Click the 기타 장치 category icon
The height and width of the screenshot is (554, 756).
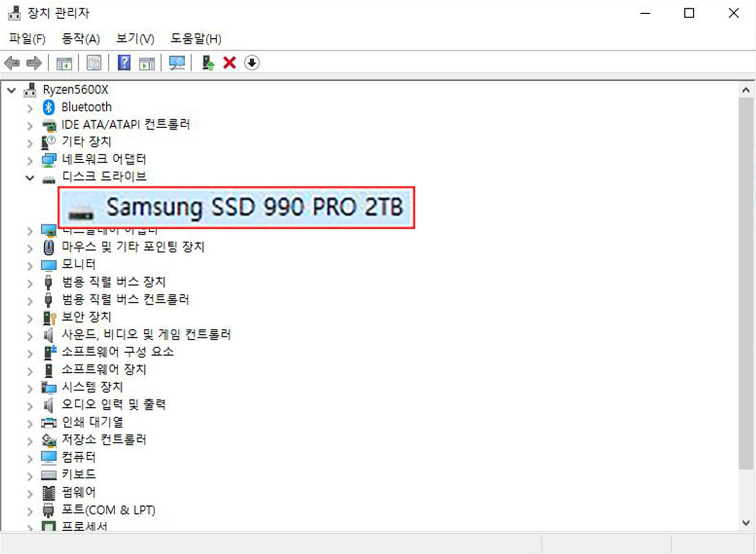[49, 142]
